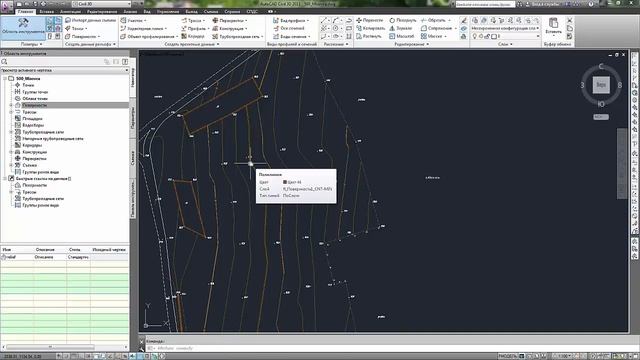Click the Зеркало (mirror) tool

pyautogui.click(x=401, y=28)
